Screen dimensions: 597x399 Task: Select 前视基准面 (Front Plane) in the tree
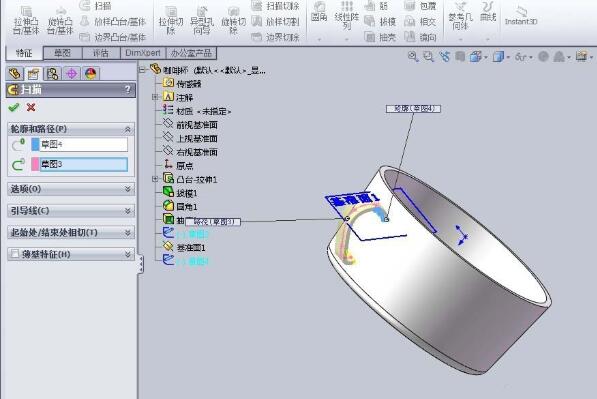[x=197, y=125]
